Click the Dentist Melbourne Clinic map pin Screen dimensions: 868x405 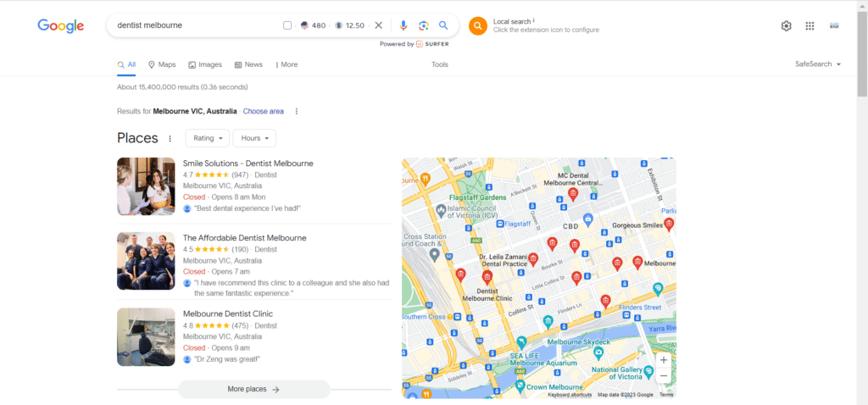coord(487,277)
